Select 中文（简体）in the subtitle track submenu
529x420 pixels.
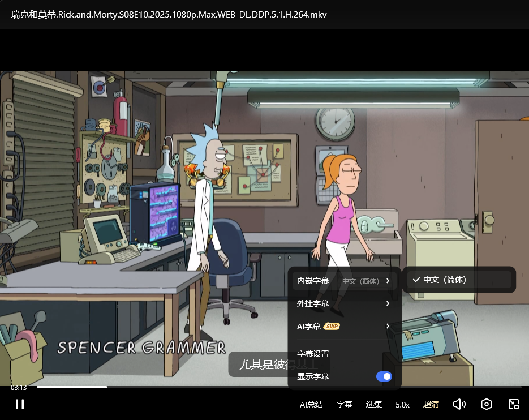[459, 280]
